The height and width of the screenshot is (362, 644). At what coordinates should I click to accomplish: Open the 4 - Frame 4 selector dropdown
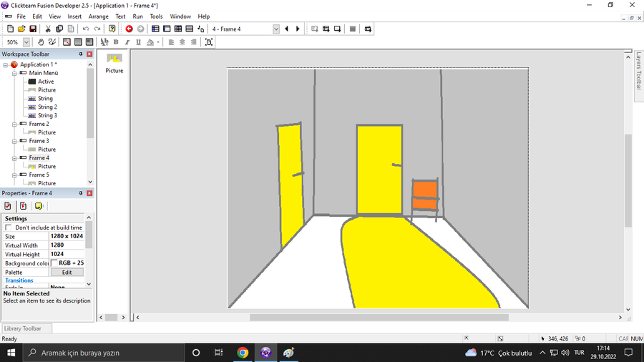[x=276, y=29]
